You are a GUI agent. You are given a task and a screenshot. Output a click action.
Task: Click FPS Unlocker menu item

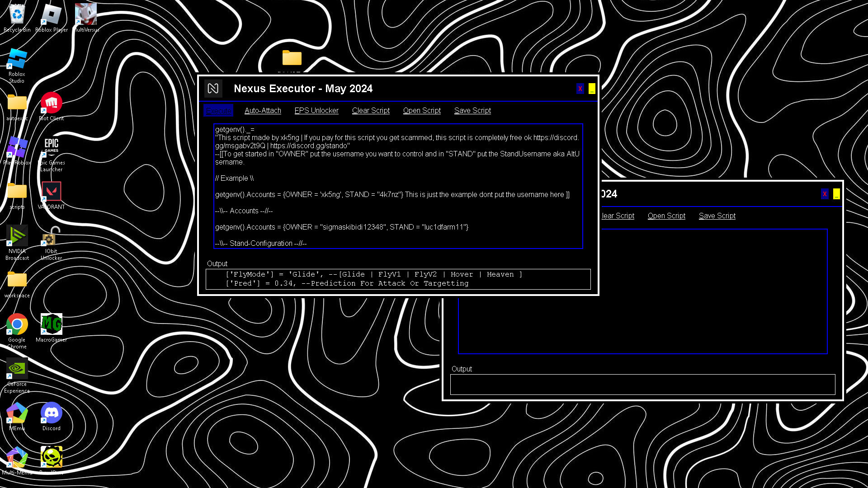click(316, 111)
